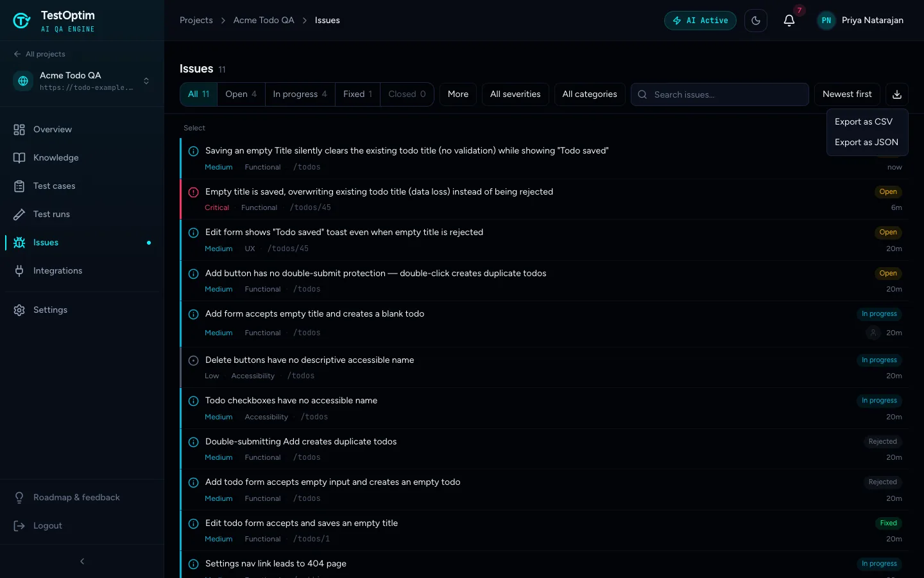924x578 pixels.
Task: Expand the More status filters
Action: pyautogui.click(x=458, y=94)
